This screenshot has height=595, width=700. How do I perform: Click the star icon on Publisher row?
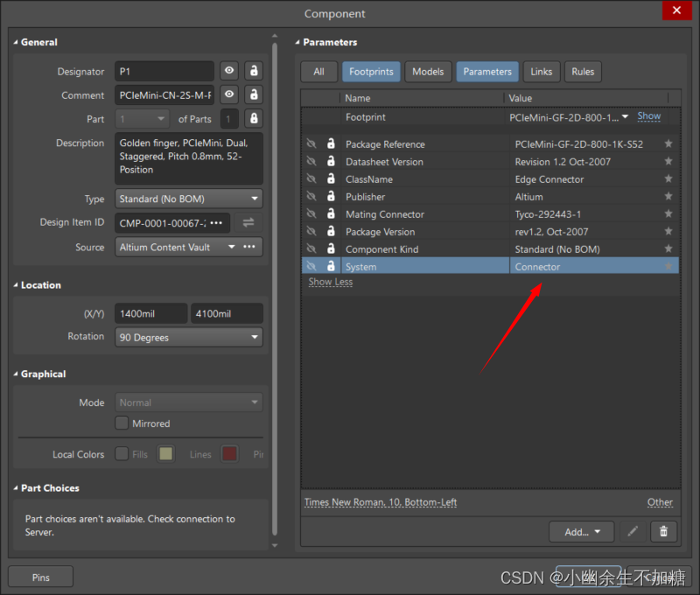click(668, 197)
